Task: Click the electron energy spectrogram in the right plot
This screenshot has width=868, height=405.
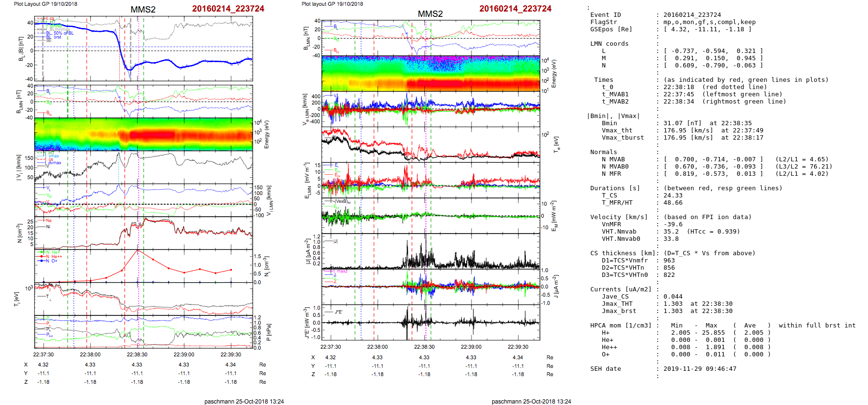Action: pyautogui.click(x=430, y=73)
